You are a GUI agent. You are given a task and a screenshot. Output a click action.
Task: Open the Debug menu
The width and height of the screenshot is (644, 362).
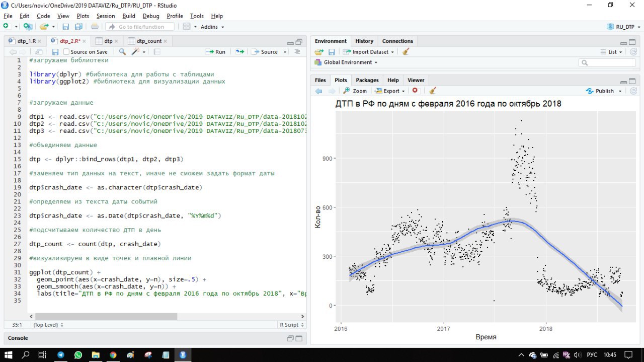click(x=151, y=16)
